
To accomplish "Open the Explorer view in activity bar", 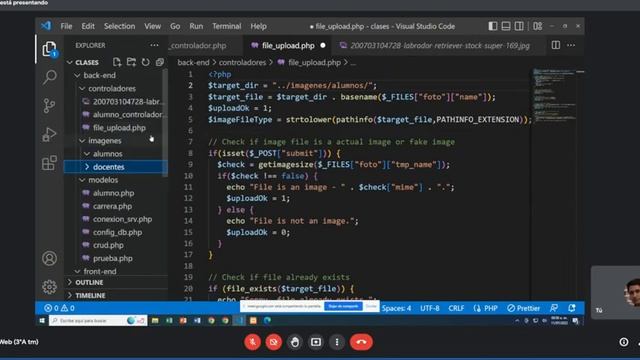I will click(49, 49).
